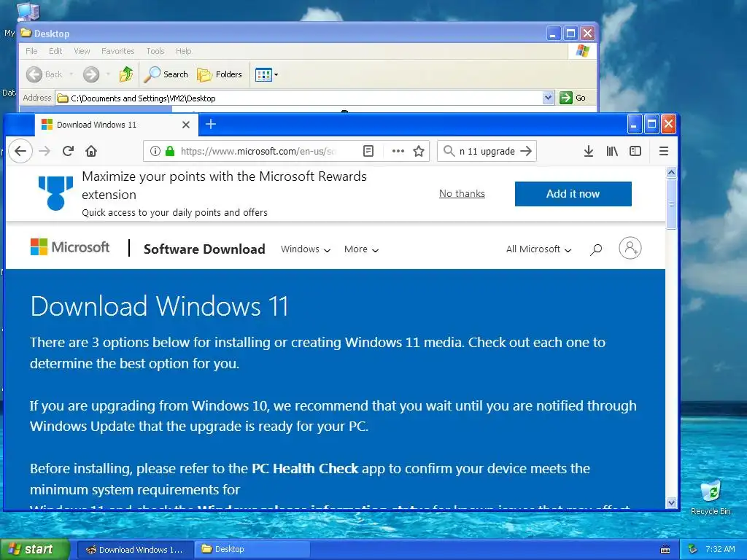
Task: Bookmark this page with the star icon
Action: coord(419,152)
